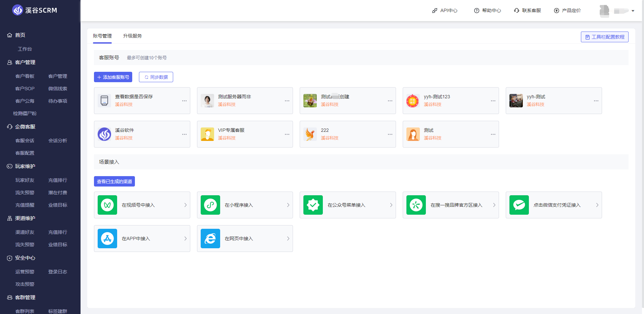
Task: Open the arrow for 在视频号中接入
Action: point(185,205)
